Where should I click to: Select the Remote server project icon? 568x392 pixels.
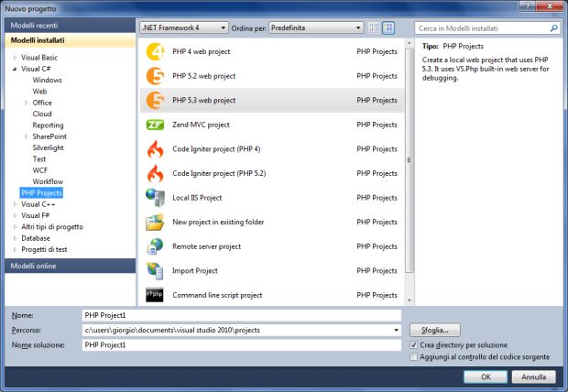pyautogui.click(x=155, y=246)
